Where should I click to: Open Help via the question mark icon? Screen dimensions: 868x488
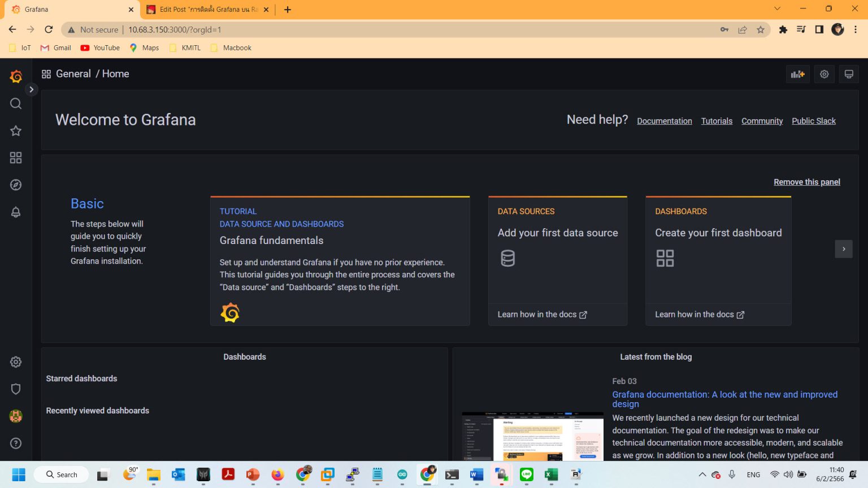tap(15, 443)
